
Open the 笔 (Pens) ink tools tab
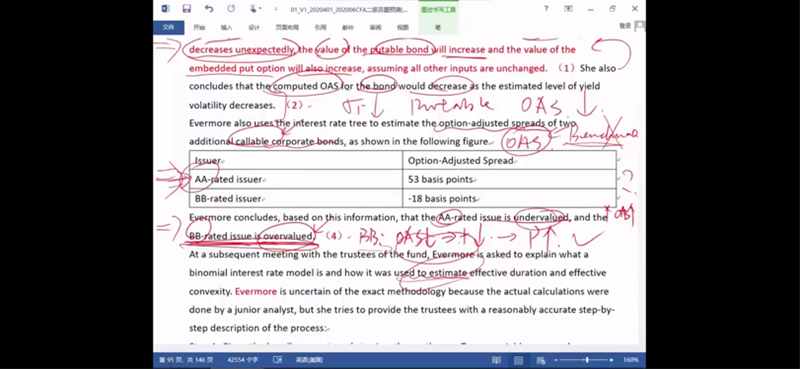438,28
